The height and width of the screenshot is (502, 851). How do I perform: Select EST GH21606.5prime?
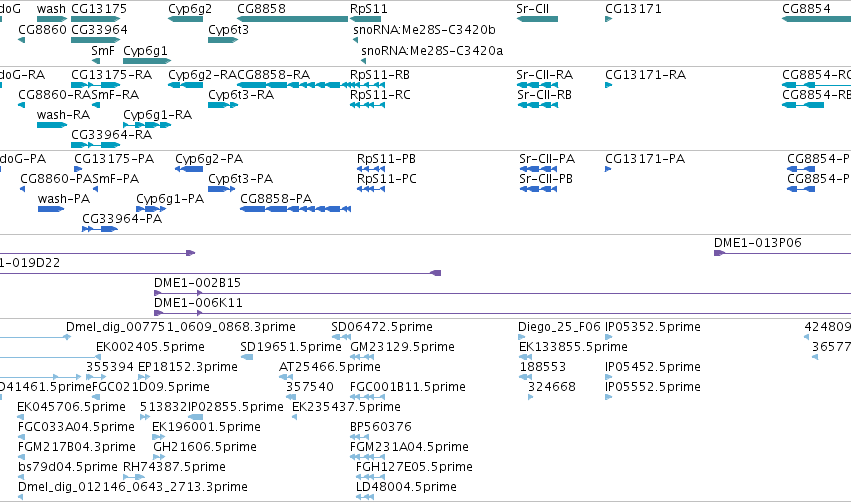click(x=205, y=447)
